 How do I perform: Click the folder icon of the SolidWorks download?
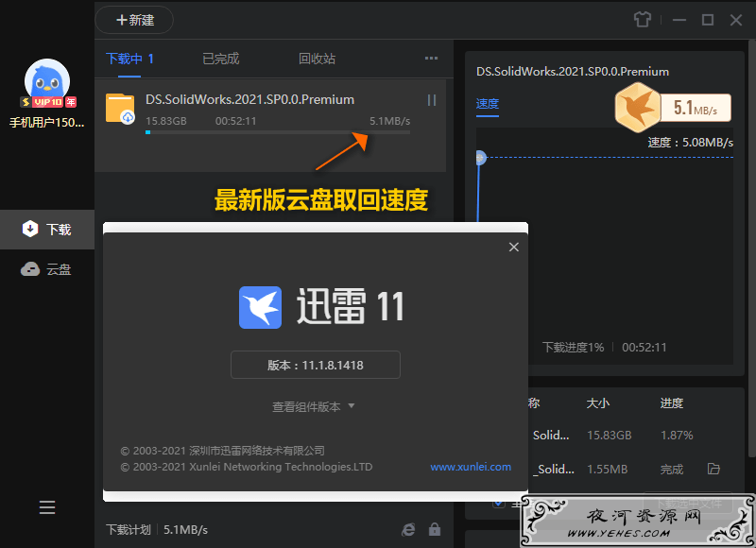coord(120,109)
